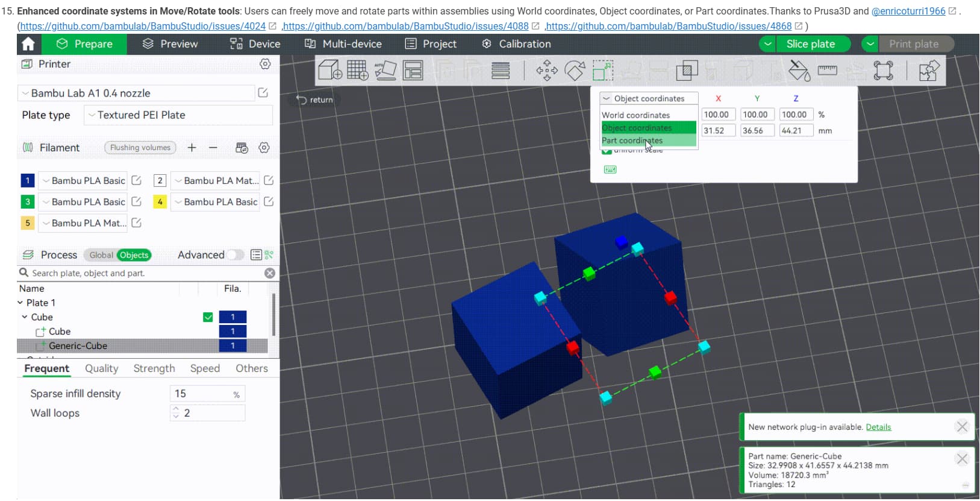Click the keyboard icon in coordinates panel
The height and width of the screenshot is (501, 980).
click(x=610, y=169)
